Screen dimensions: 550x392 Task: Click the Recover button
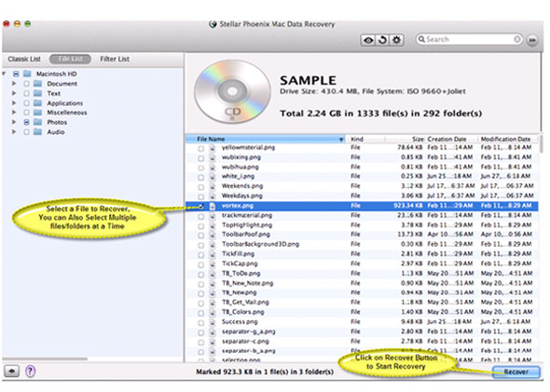(516, 372)
